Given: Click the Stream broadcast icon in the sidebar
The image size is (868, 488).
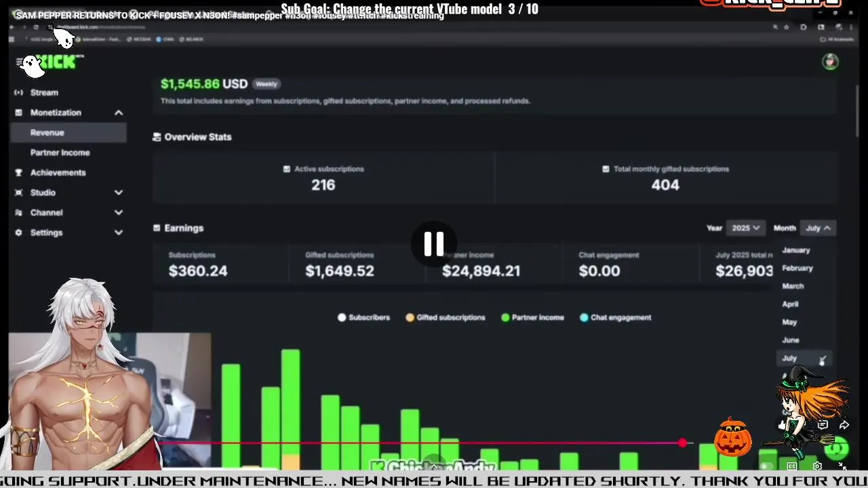Looking at the screenshot, I should coord(18,92).
